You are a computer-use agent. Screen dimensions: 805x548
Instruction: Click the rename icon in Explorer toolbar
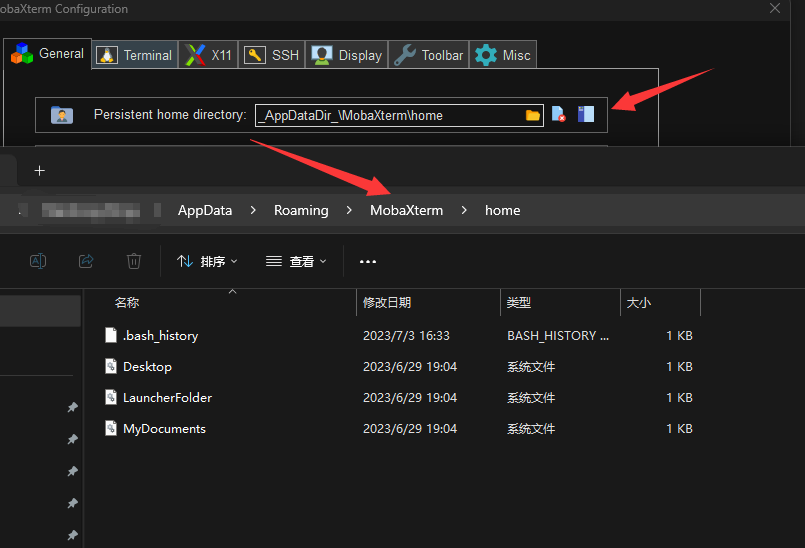[38, 261]
